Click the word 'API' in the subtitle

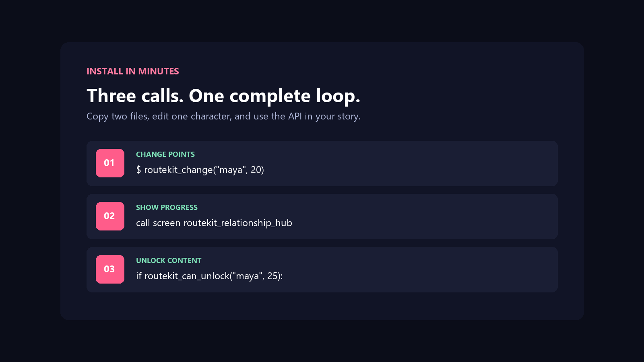coord(295,116)
